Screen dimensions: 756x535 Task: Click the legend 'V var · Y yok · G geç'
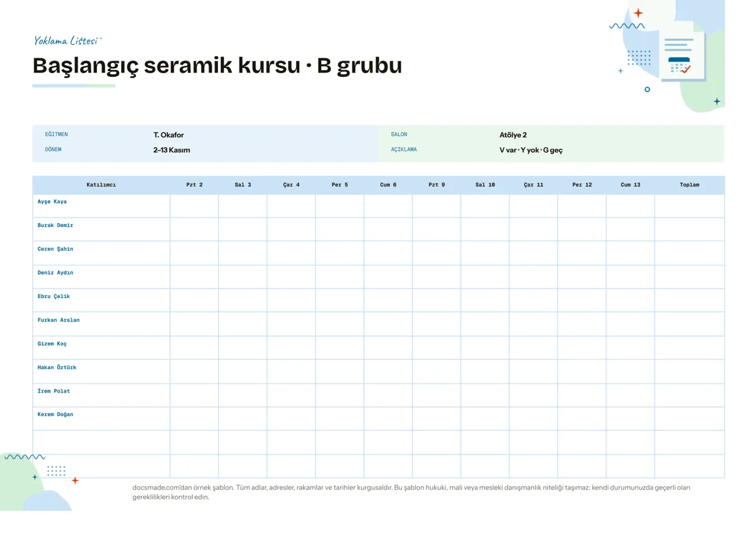[530, 151]
